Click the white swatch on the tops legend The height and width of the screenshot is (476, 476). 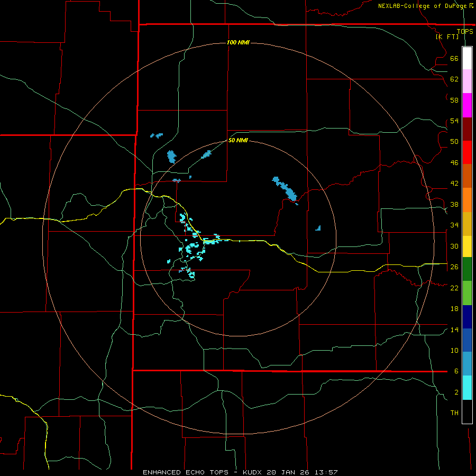(467, 58)
